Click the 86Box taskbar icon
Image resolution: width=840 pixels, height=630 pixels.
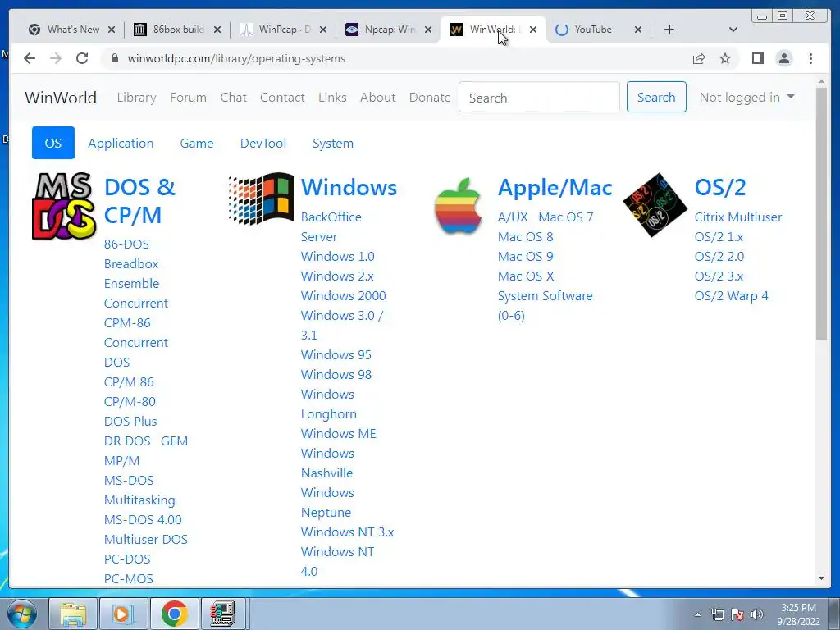coord(223,614)
